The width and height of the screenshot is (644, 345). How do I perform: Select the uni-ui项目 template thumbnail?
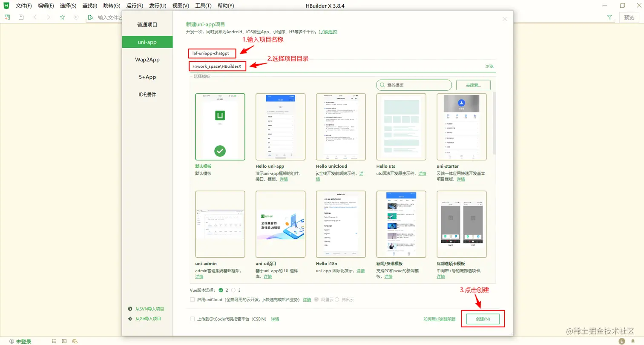(281, 224)
